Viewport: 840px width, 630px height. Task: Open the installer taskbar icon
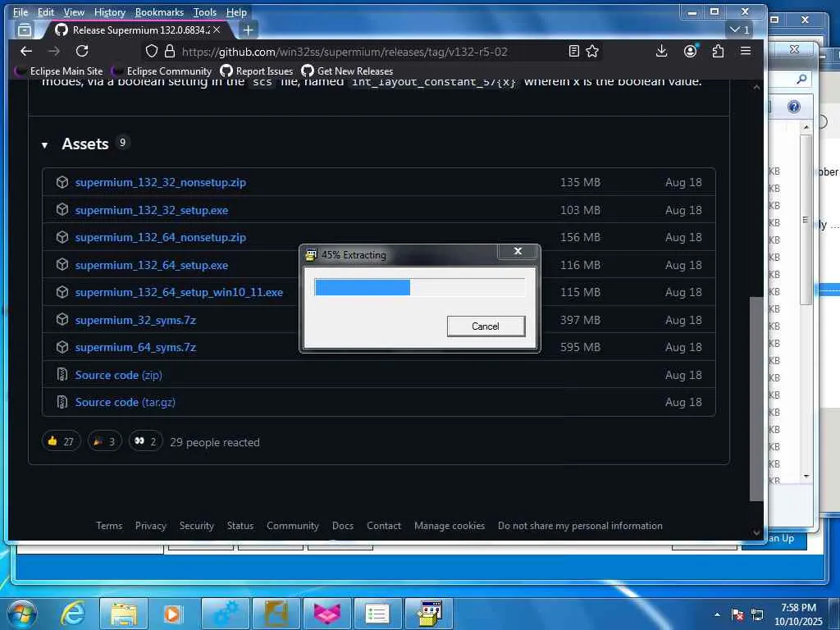click(429, 614)
